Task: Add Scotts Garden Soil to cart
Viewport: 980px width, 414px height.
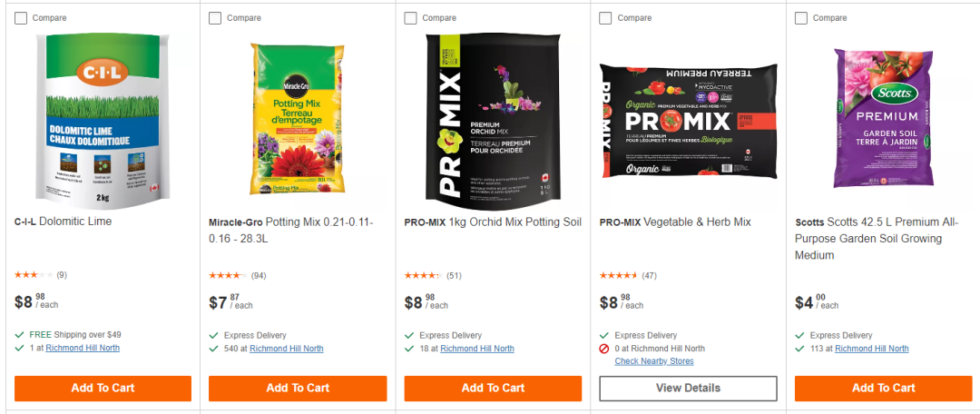Action: [x=883, y=388]
